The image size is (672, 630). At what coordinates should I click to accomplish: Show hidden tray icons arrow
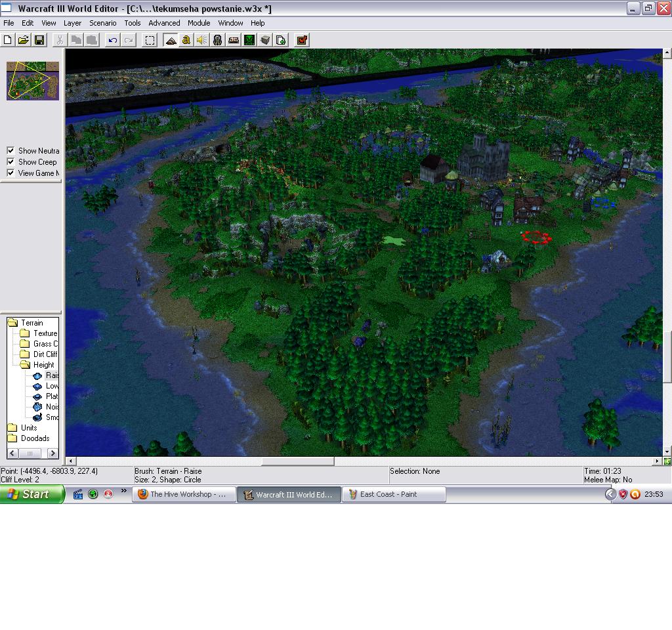(611, 494)
